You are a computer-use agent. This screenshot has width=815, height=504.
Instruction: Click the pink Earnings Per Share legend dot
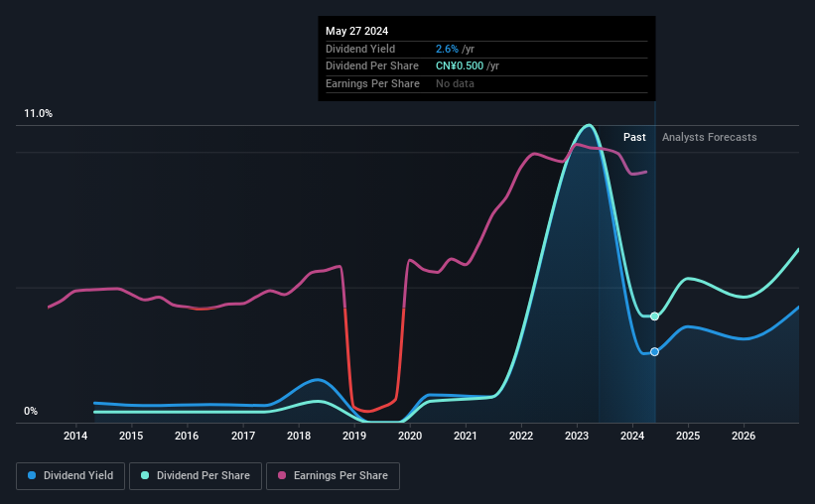point(282,475)
